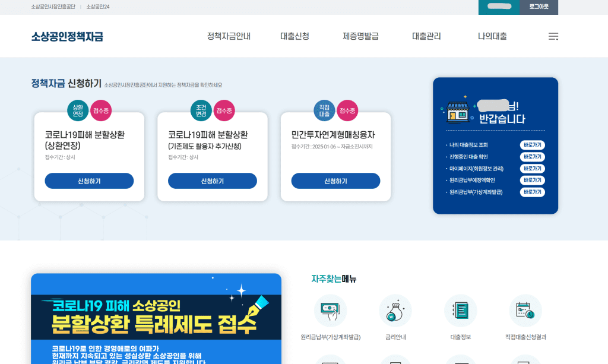The image size is (608, 364).
Task: Open the 대출정보 document icon
Action: coord(460,309)
